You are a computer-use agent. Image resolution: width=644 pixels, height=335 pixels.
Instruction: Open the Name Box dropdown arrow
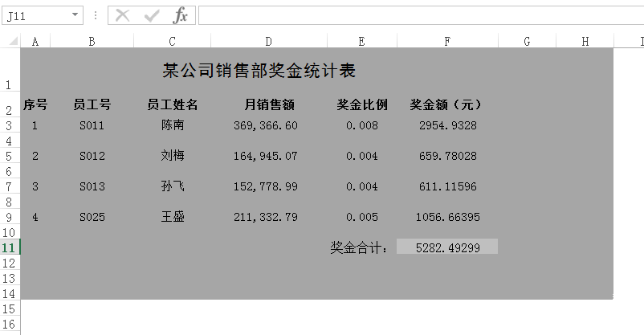point(75,14)
